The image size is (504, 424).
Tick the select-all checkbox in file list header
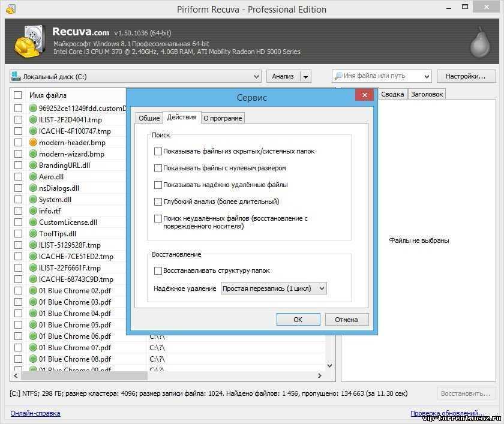[17, 95]
